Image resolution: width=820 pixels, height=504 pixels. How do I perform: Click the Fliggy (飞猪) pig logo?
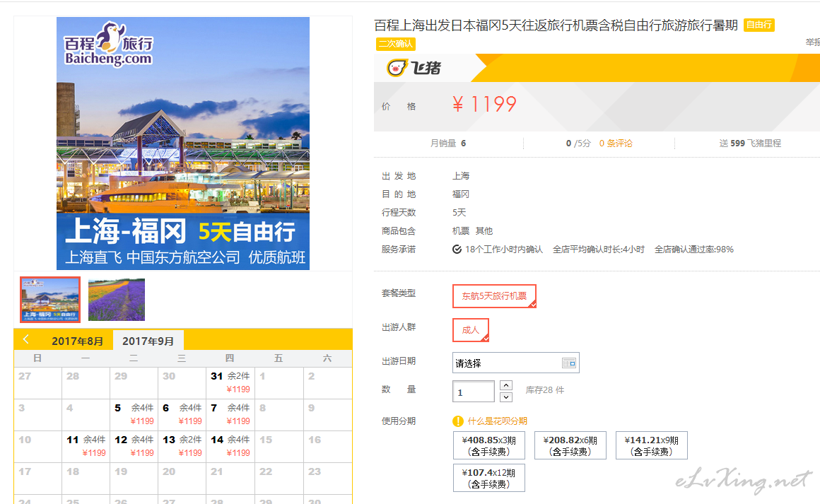(414, 67)
